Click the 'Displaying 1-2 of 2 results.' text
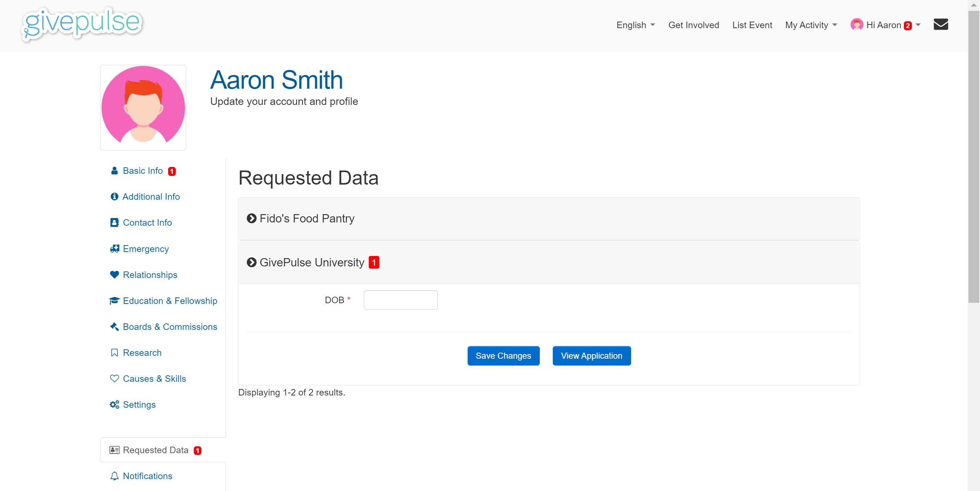Image resolution: width=980 pixels, height=491 pixels. [292, 392]
